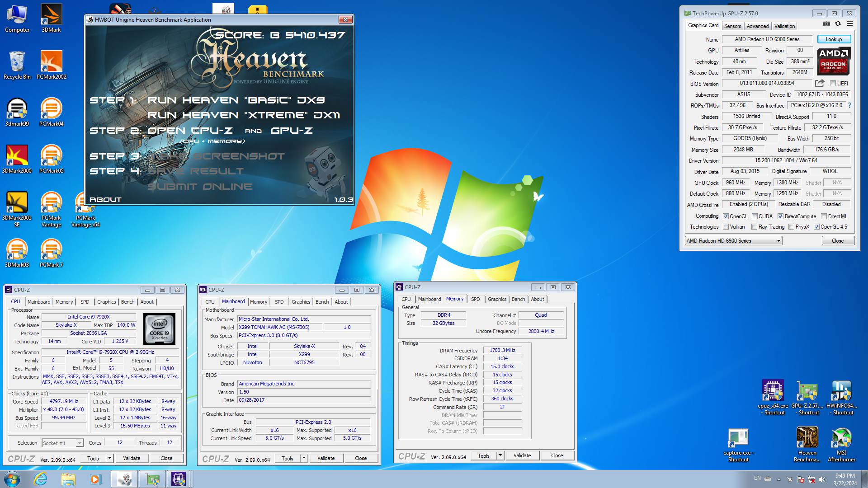The image size is (868, 488).
Task: Open the GPU-Z hamburger menu icon
Action: [x=850, y=24]
